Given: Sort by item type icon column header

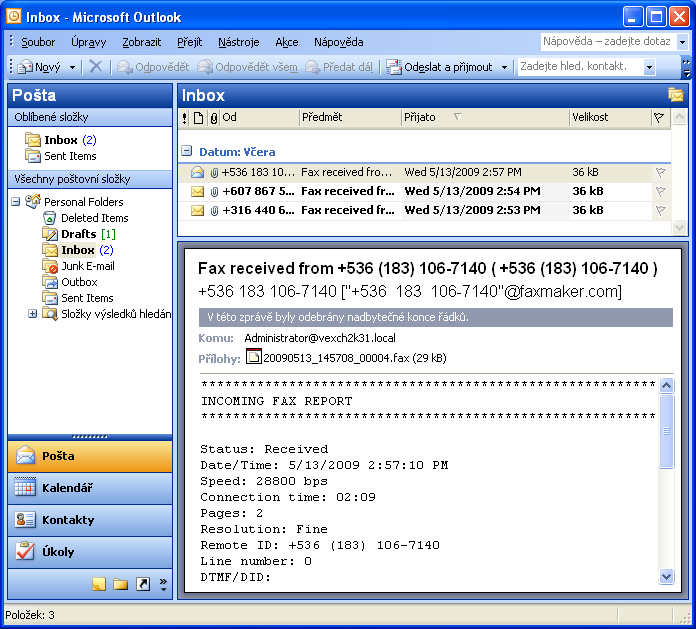Looking at the screenshot, I should [x=198, y=118].
